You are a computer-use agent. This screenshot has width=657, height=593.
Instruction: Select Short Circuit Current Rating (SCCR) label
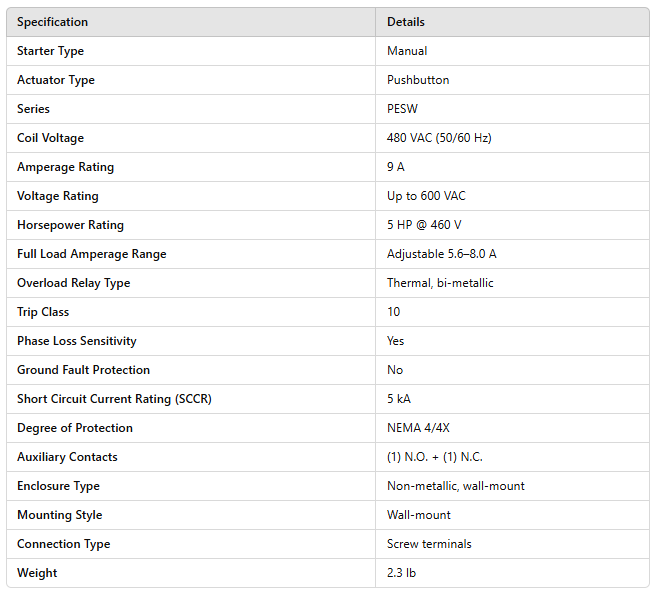coord(114,399)
